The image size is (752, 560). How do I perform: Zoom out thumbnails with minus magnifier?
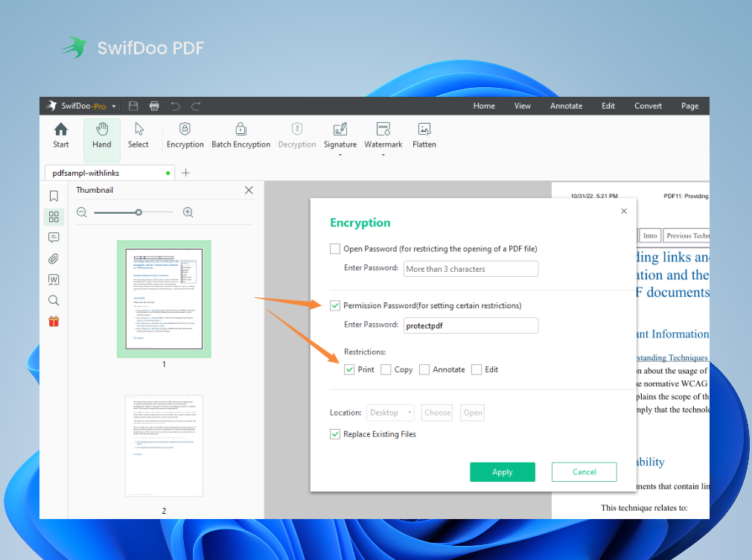82,212
